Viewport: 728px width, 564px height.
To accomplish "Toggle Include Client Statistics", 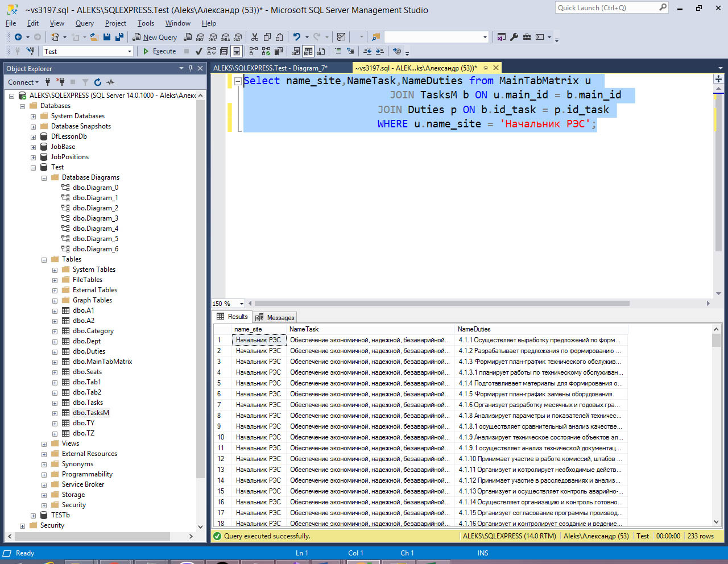I will [x=279, y=51].
